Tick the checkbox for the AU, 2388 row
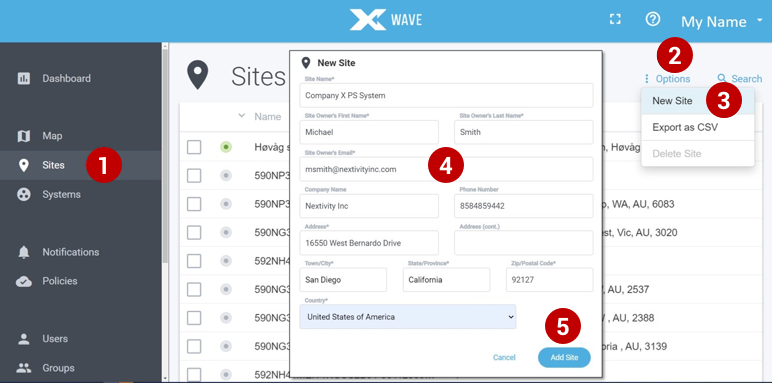 pos(194,318)
